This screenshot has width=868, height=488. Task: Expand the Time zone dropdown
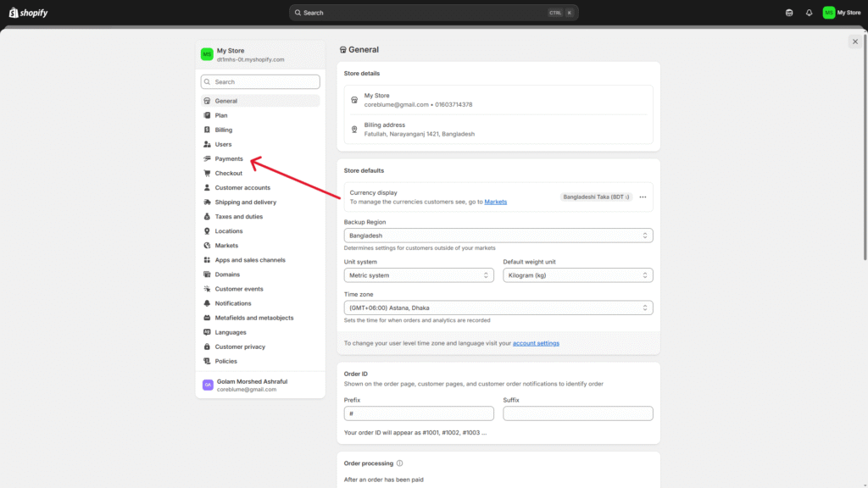(x=498, y=308)
